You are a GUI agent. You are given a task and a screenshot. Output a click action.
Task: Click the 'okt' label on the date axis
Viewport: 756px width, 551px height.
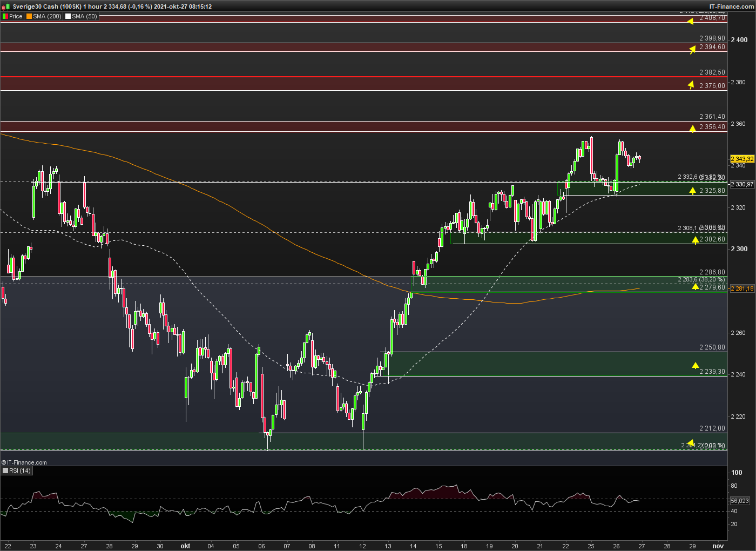185,546
